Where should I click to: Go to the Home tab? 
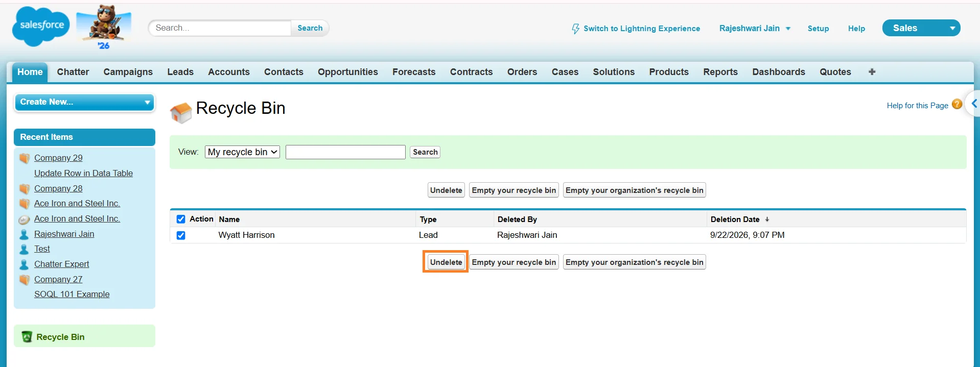tap(30, 72)
